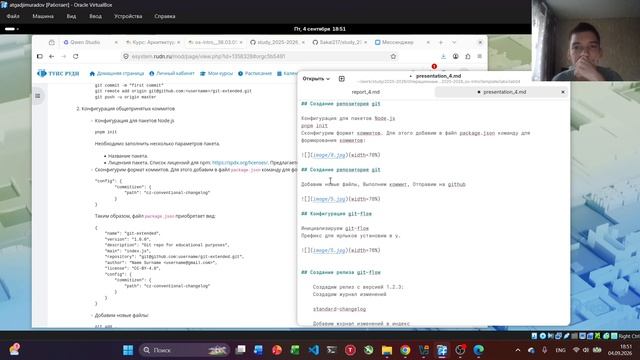Open Личный кабинет link
Image resolution: width=640 pixels, height=360 pixels.
pos(172,73)
